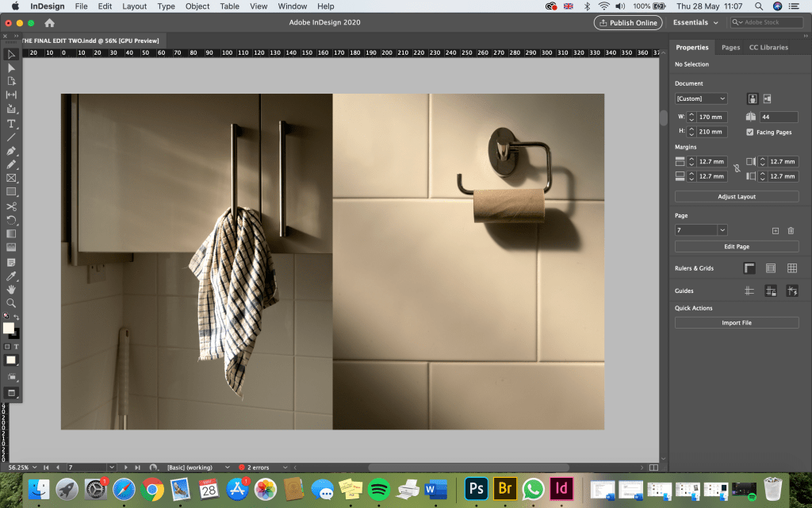Click the fill color swatch
Image resolution: width=812 pixels, height=508 pixels.
8,328
